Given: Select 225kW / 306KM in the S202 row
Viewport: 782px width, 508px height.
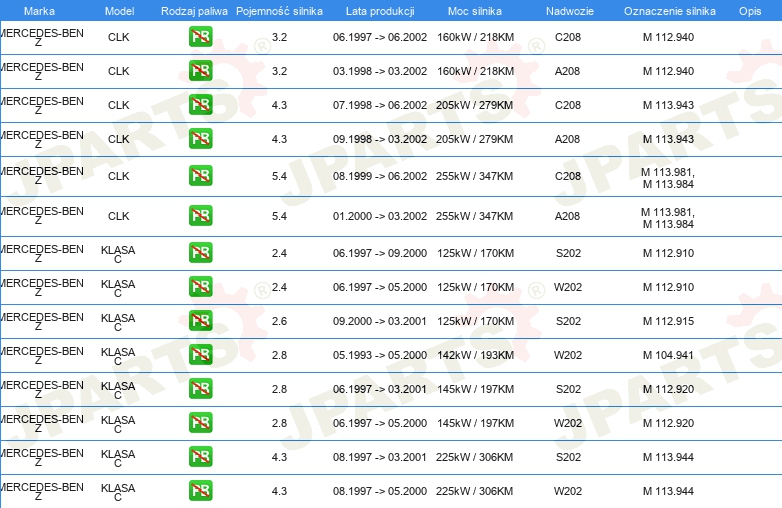Looking at the screenshot, I should pos(474,457).
